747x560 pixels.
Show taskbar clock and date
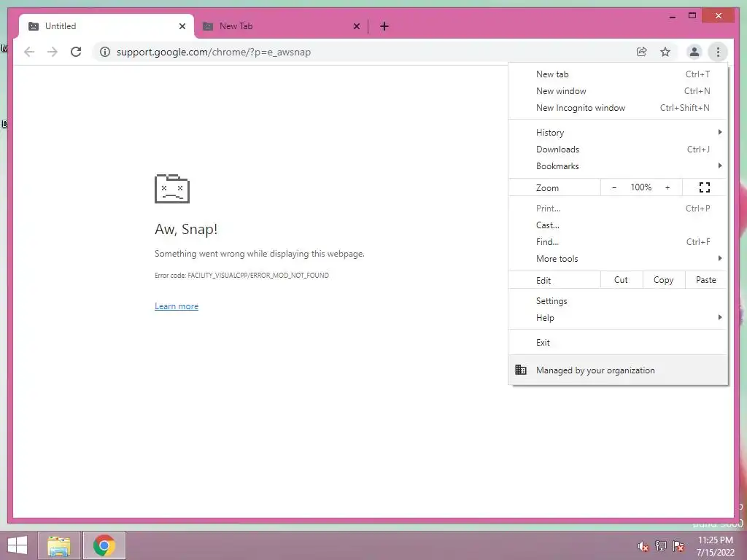[x=715, y=546]
